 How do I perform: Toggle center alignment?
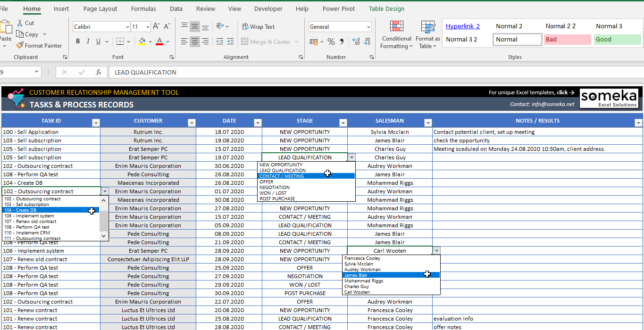(x=194, y=42)
